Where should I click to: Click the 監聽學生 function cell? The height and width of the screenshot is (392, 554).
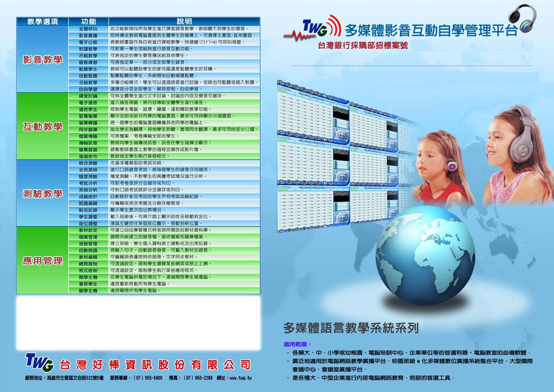(88, 69)
